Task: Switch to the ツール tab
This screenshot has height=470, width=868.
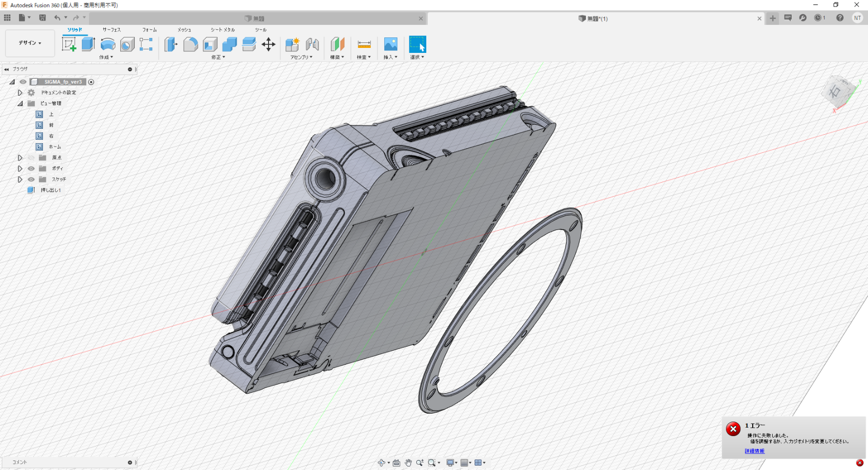Action: click(261, 30)
